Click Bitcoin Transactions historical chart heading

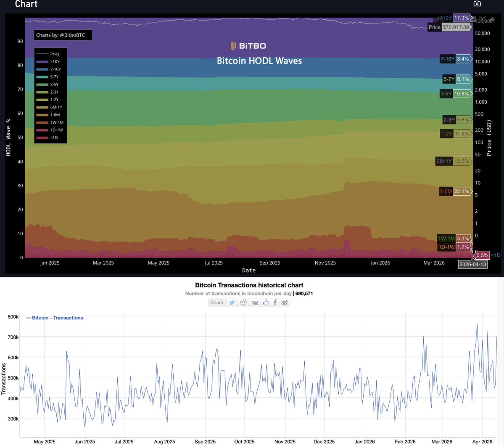pyautogui.click(x=249, y=285)
